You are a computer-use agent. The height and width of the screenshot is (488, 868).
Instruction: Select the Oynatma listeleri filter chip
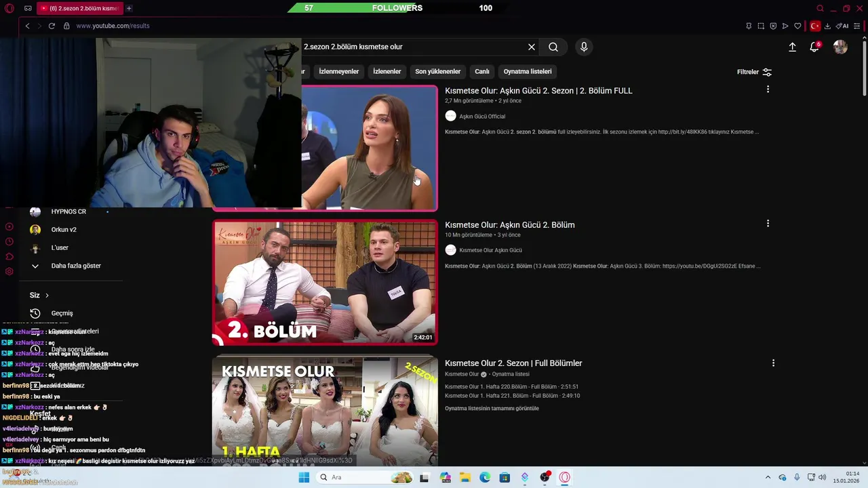[x=528, y=71]
